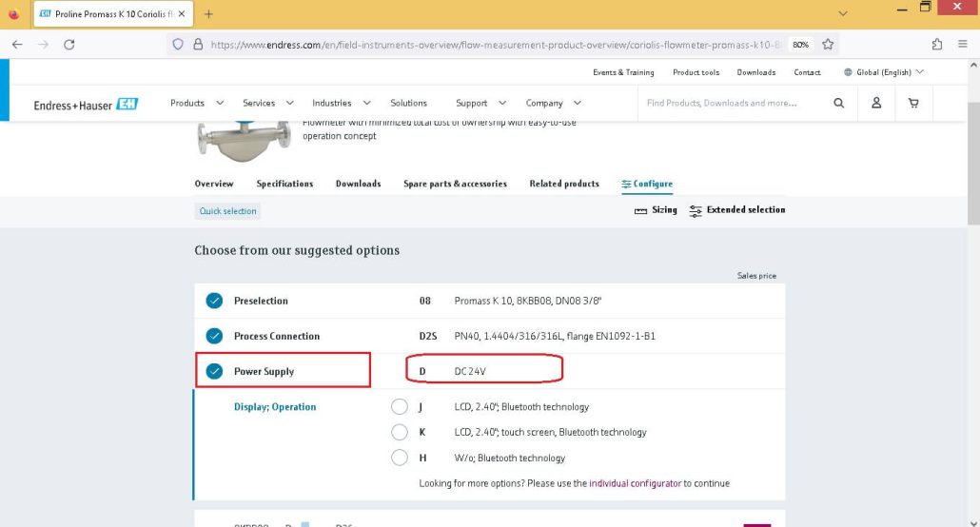Open the user account icon

pyautogui.click(x=876, y=103)
